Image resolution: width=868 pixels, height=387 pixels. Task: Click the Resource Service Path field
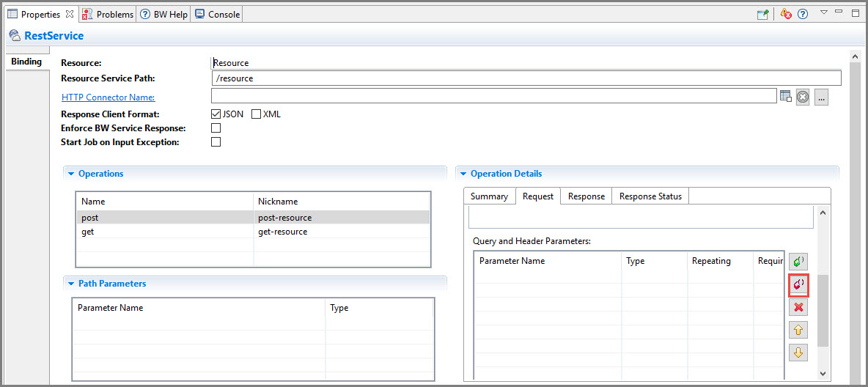pyautogui.click(x=526, y=78)
